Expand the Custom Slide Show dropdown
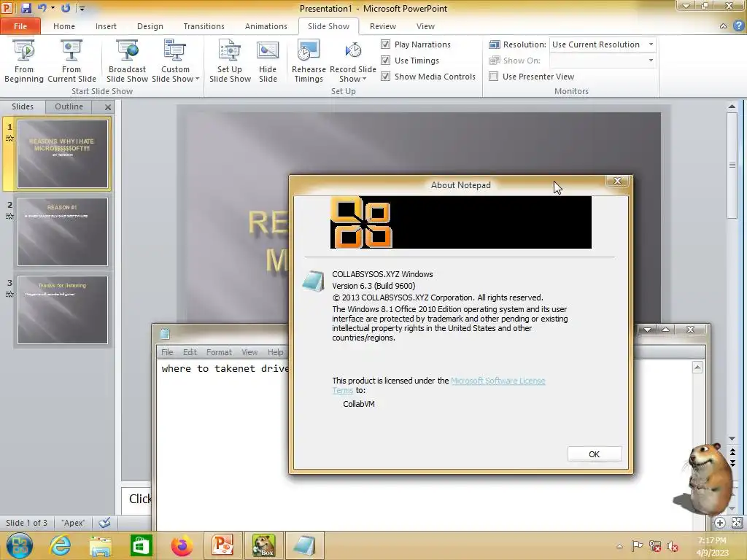Screen dimensions: 747x560 tap(197, 79)
